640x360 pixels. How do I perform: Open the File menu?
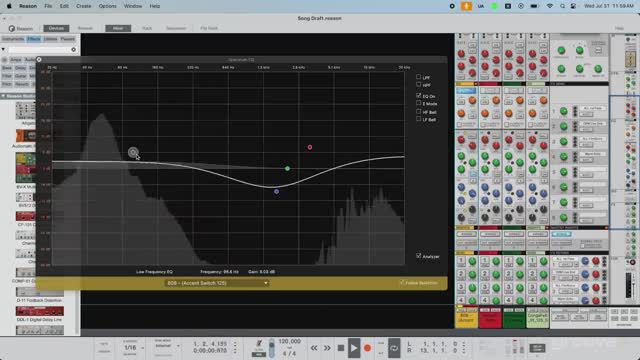pos(48,6)
